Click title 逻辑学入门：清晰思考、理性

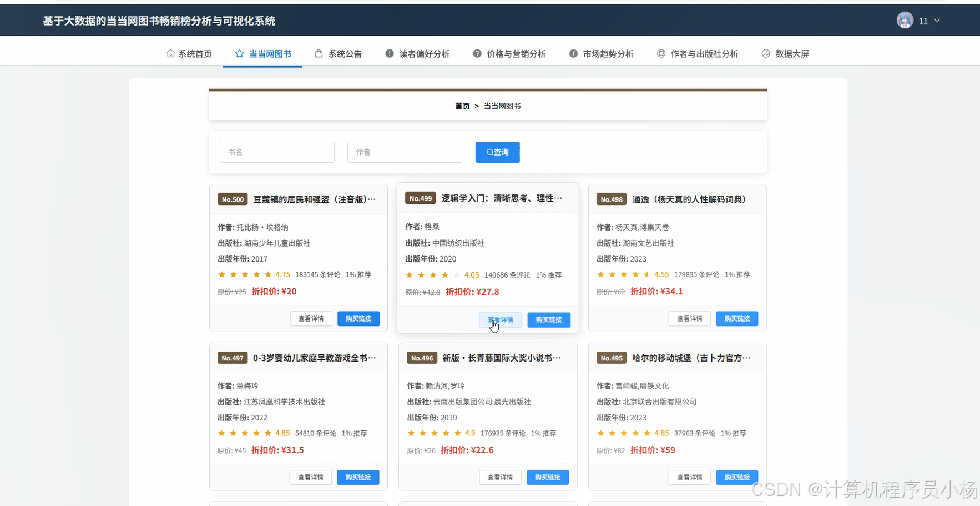click(x=502, y=198)
